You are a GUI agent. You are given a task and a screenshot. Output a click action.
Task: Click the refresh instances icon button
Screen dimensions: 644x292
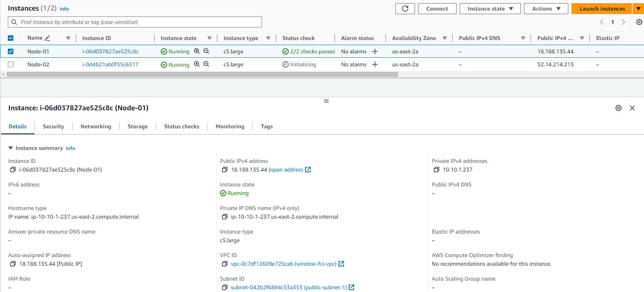tap(405, 9)
